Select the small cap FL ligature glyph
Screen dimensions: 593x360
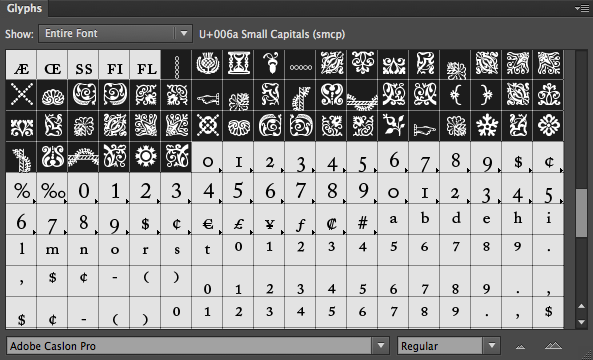[145, 65]
